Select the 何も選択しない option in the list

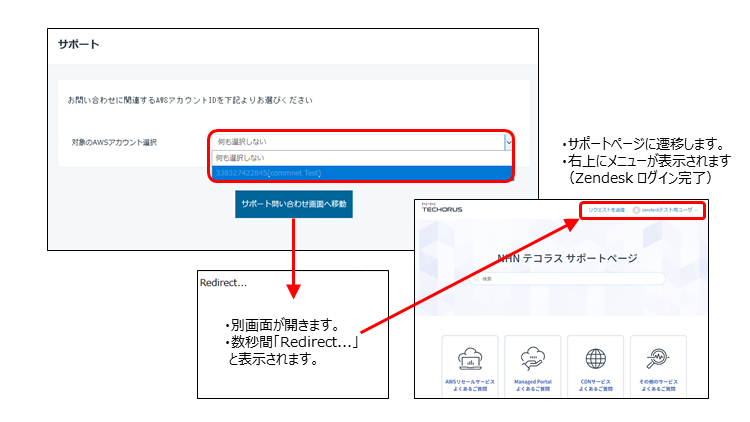click(362, 158)
